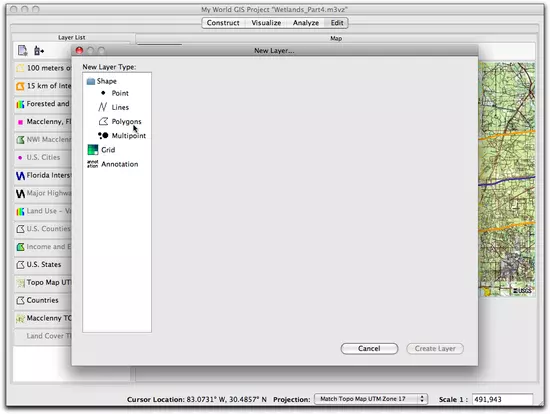Click the 15 km of Interstate layer icon

pyautogui.click(x=20, y=86)
